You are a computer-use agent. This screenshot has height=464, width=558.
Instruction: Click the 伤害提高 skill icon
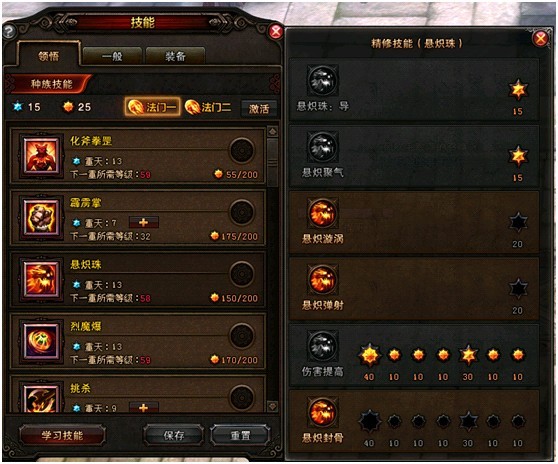click(322, 346)
